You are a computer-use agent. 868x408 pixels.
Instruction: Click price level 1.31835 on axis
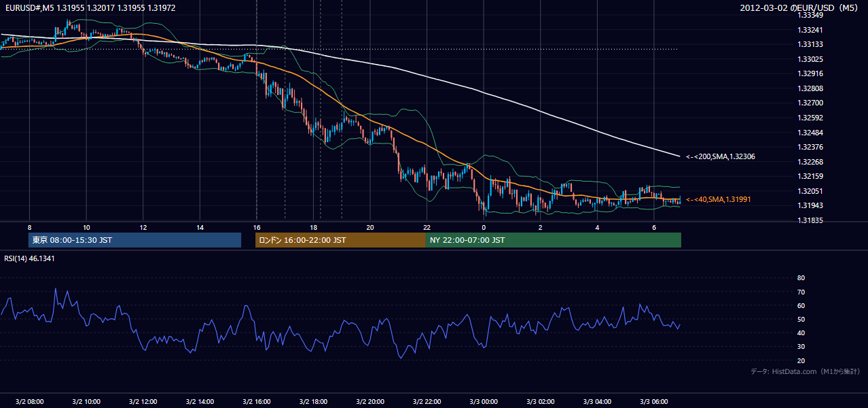(810, 220)
